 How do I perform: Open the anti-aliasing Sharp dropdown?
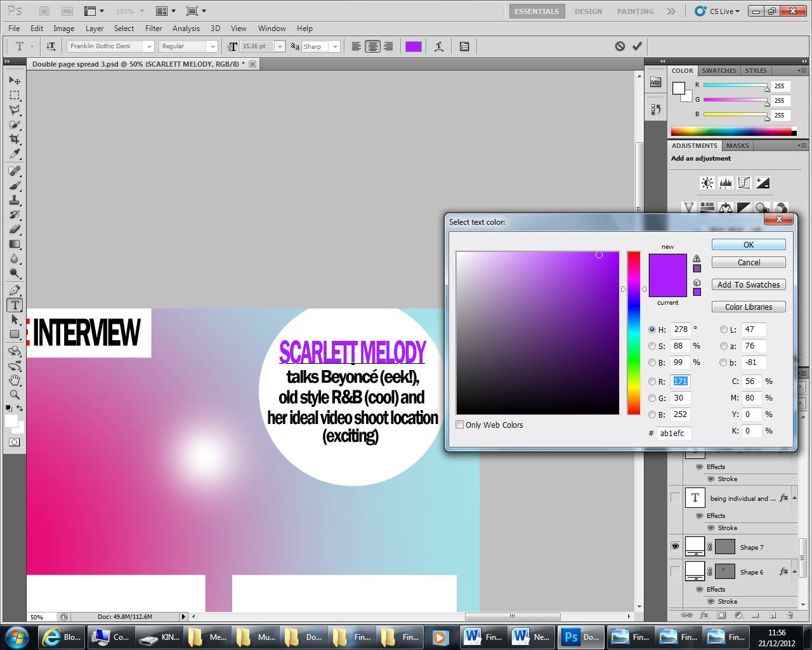tap(335, 46)
